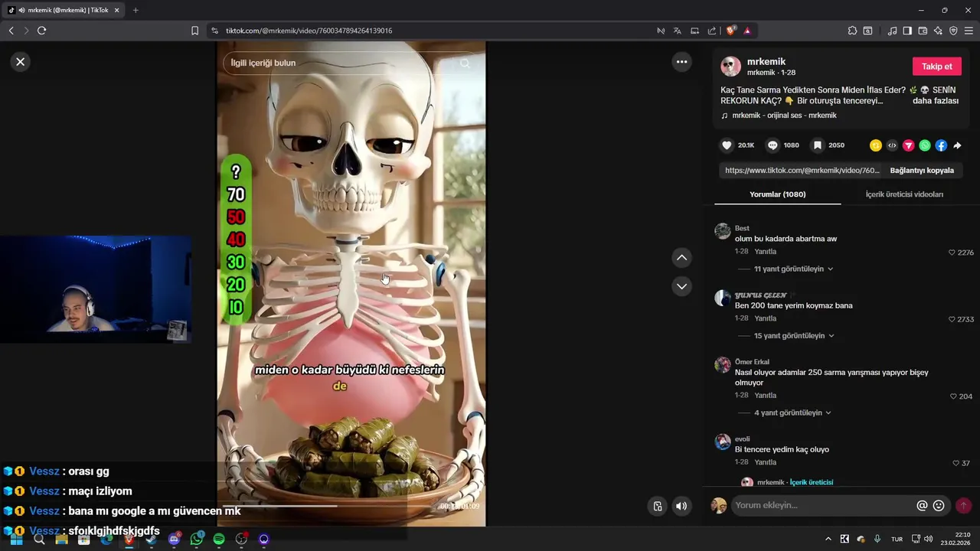The height and width of the screenshot is (551, 980).
Task: Show hidden system tray icons
Action: (x=828, y=539)
